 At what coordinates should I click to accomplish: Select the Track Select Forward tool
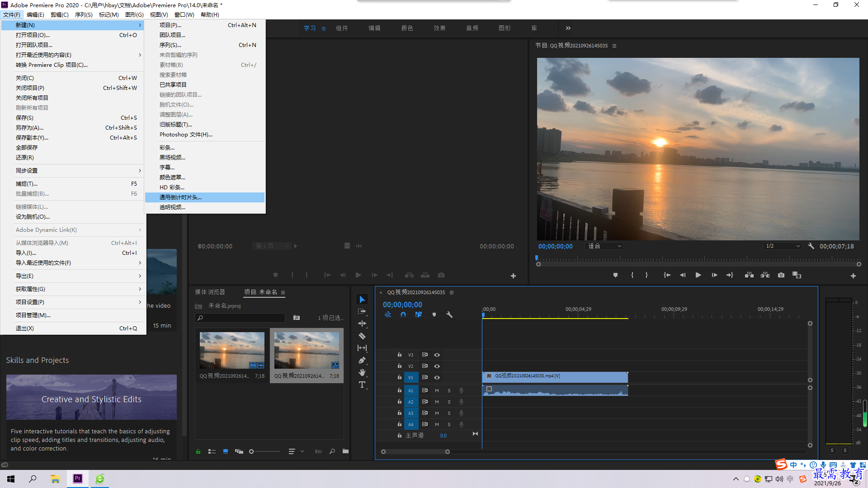(362, 311)
